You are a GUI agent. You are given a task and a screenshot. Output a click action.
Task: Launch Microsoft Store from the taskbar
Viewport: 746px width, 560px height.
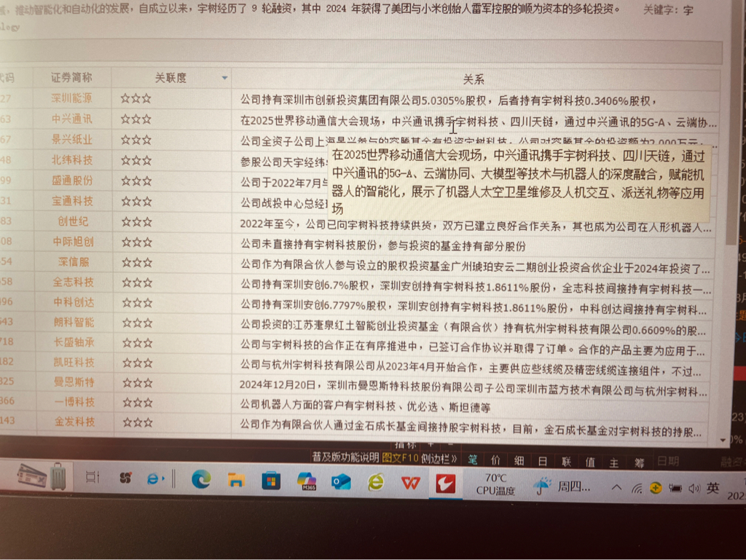tap(271, 481)
